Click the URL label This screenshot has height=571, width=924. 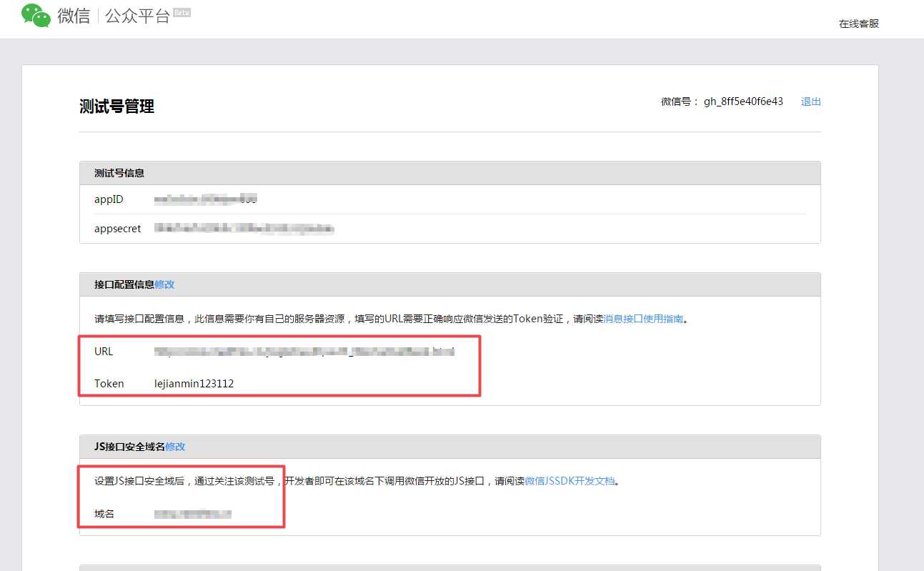point(104,352)
